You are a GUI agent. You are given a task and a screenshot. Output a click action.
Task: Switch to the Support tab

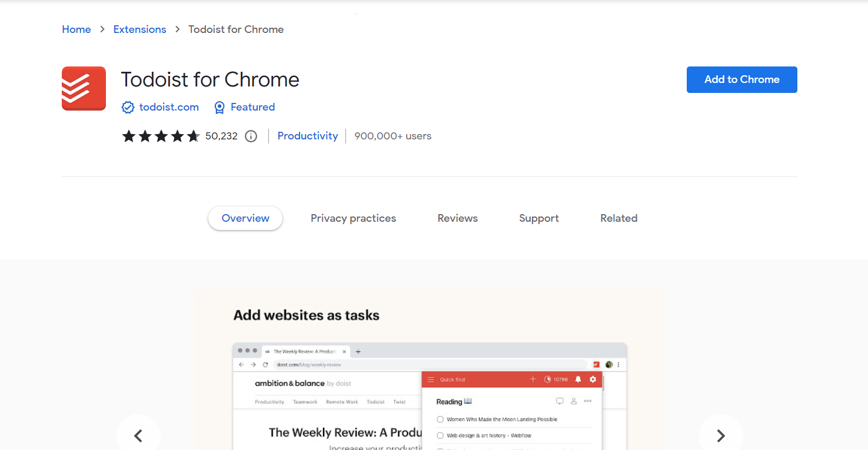tap(539, 218)
